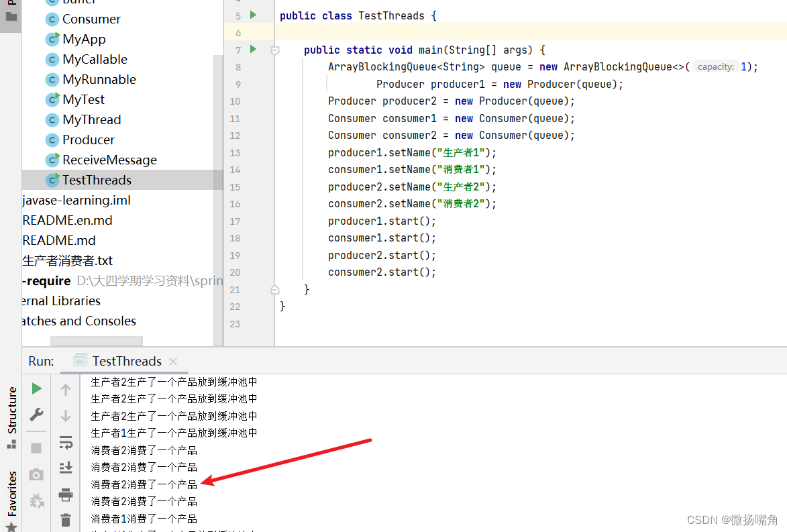Select Consumer class in project tree
This screenshot has height=532, width=787.
[91, 19]
